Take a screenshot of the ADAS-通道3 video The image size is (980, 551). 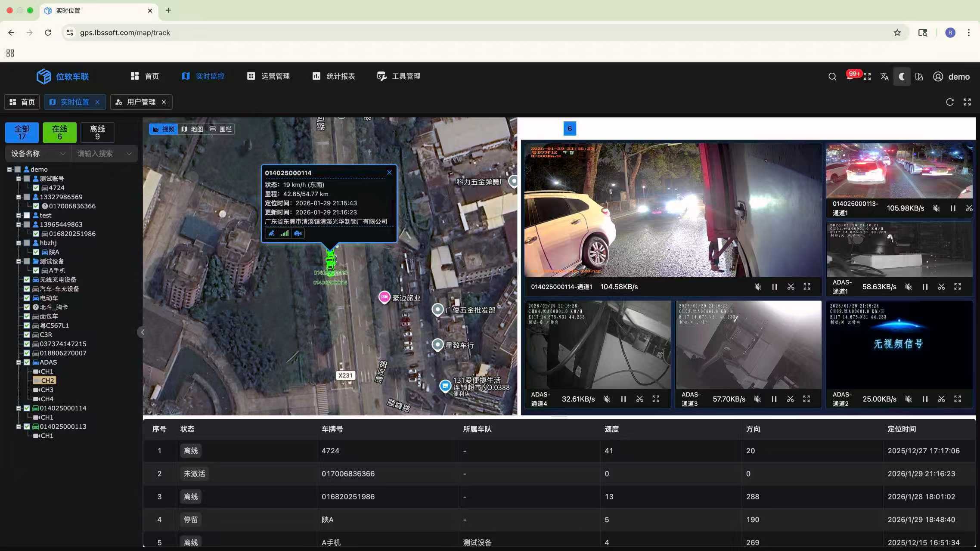790,399
